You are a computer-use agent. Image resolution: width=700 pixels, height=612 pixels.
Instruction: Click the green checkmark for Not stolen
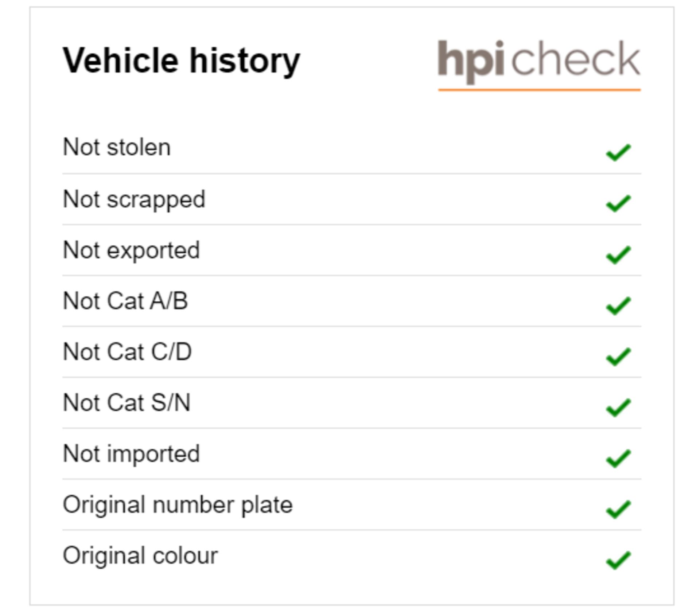click(618, 152)
